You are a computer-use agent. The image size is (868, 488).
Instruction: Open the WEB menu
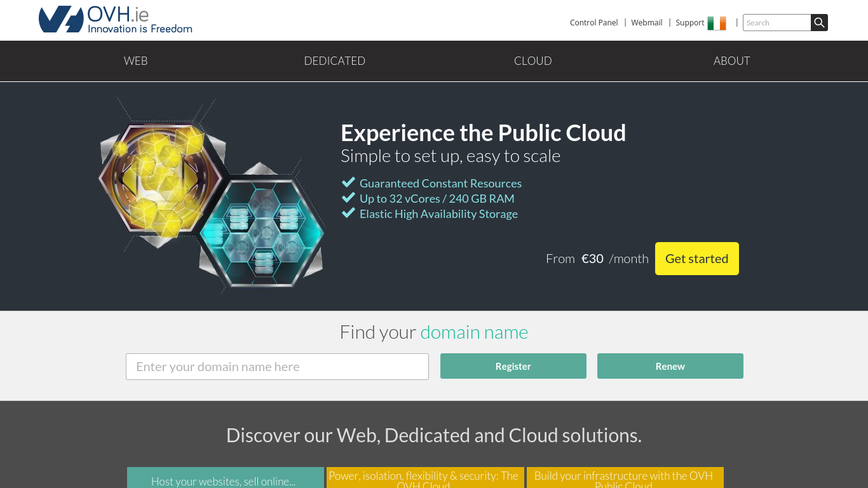(135, 60)
